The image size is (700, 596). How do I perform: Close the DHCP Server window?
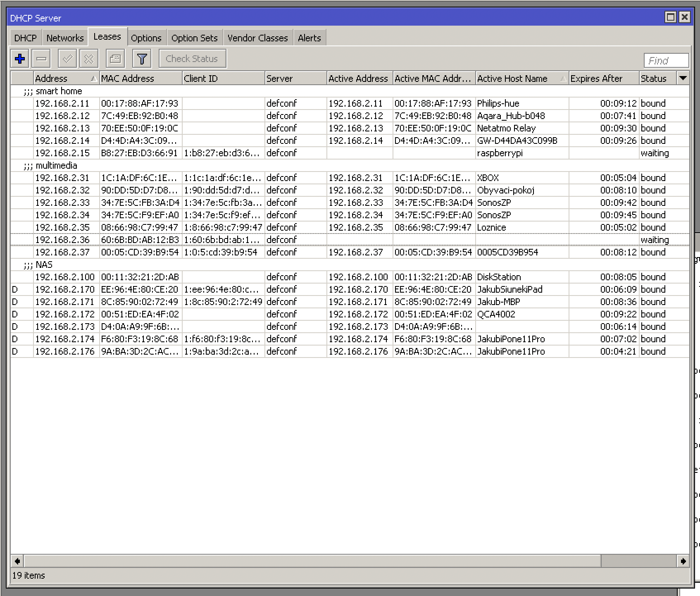[x=685, y=17]
